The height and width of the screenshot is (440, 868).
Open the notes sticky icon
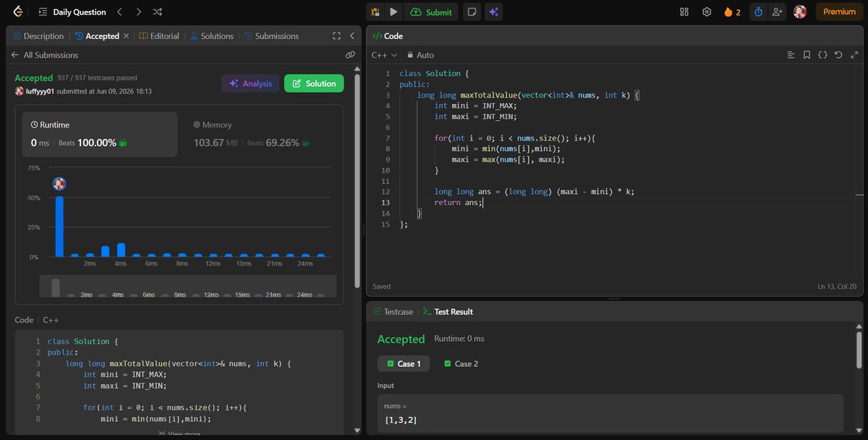(x=471, y=12)
